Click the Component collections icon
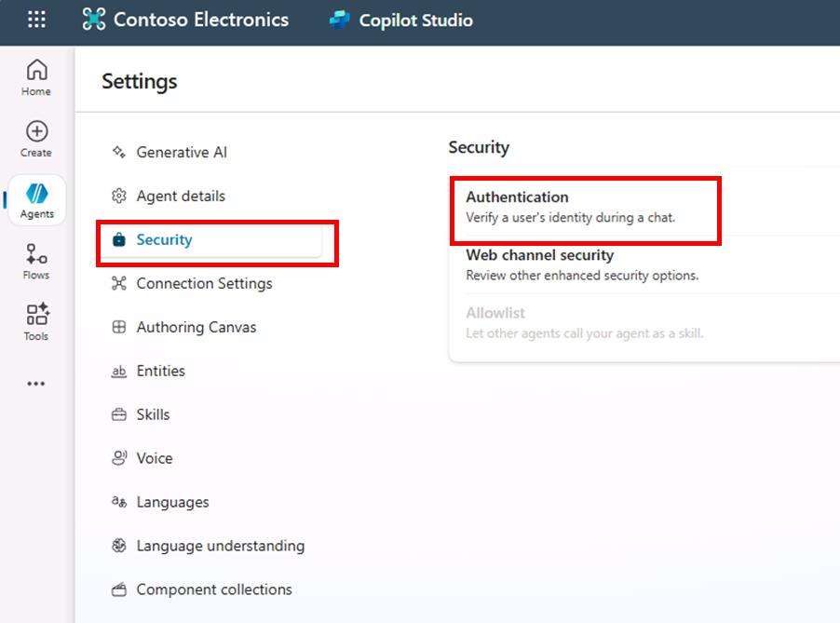The image size is (840, 623). [x=119, y=589]
